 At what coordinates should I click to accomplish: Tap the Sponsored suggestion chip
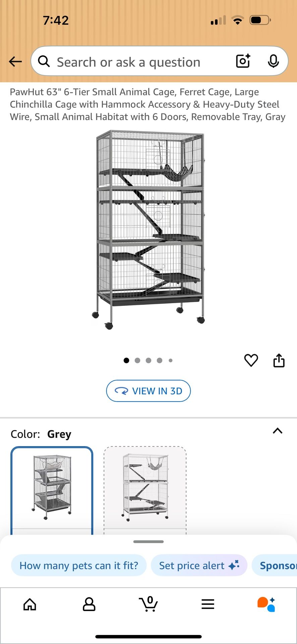(x=278, y=565)
